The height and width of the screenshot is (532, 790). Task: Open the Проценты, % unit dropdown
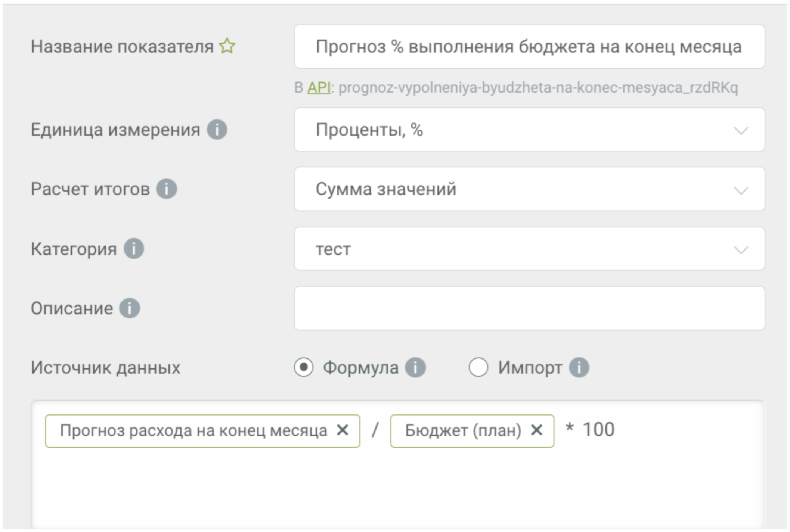529,130
